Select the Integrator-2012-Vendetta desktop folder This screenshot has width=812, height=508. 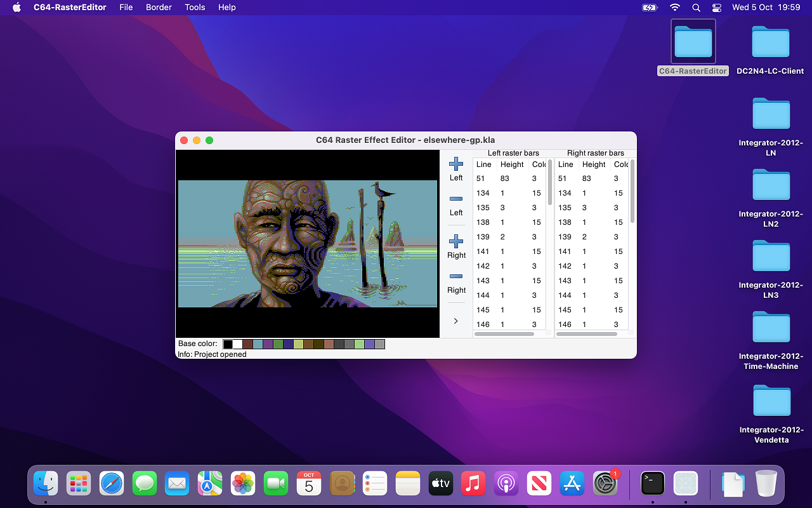[x=771, y=413]
